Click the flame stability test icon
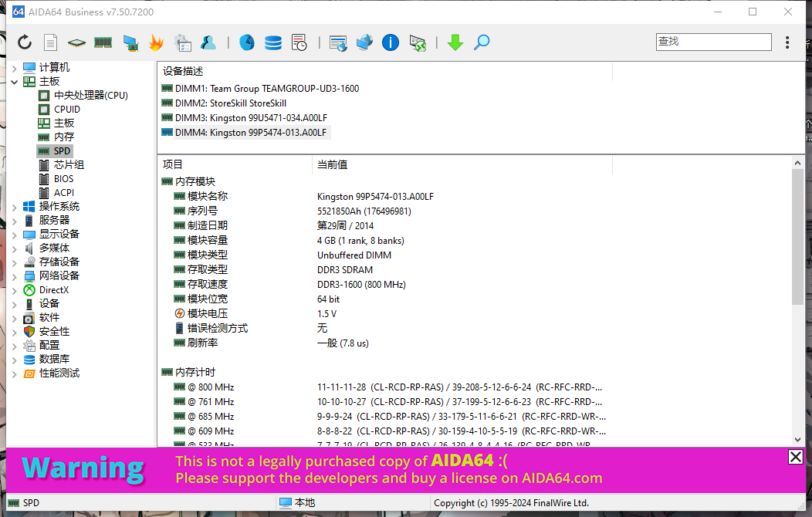Image resolution: width=812 pixels, height=517 pixels. pyautogui.click(x=156, y=42)
